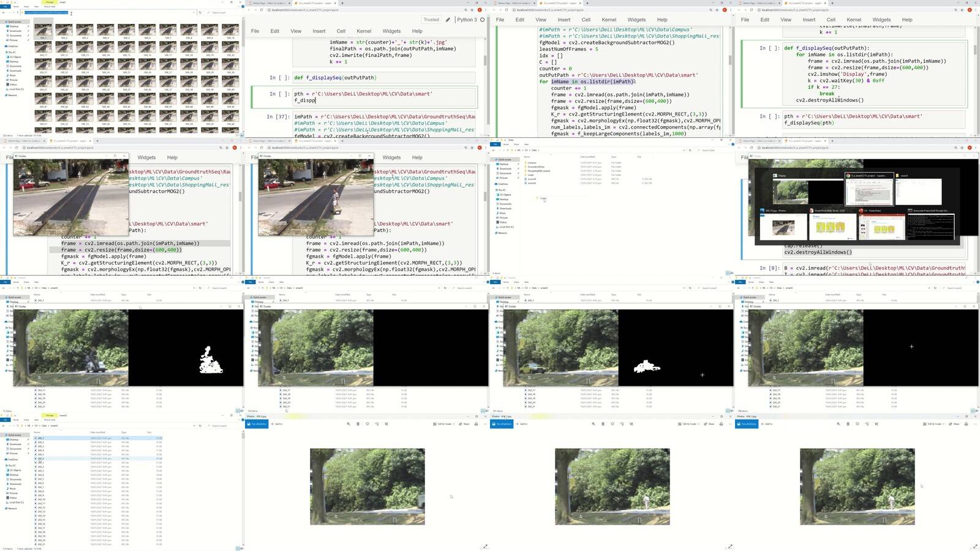Select CV - PowerPoint thumbnail in task switcher
This screenshot has width=980, height=551.
click(x=881, y=224)
